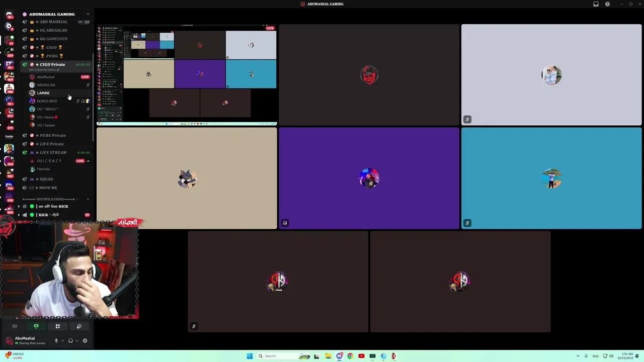Open Google Chrome from the taskbar
The width and height of the screenshot is (644, 362).
click(x=350, y=356)
